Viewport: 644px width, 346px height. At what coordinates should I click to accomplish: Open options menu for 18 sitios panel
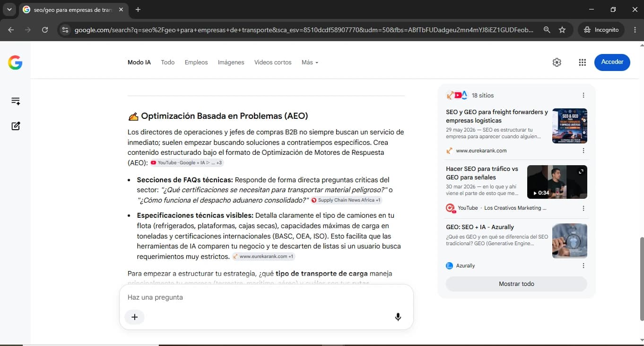tap(583, 95)
